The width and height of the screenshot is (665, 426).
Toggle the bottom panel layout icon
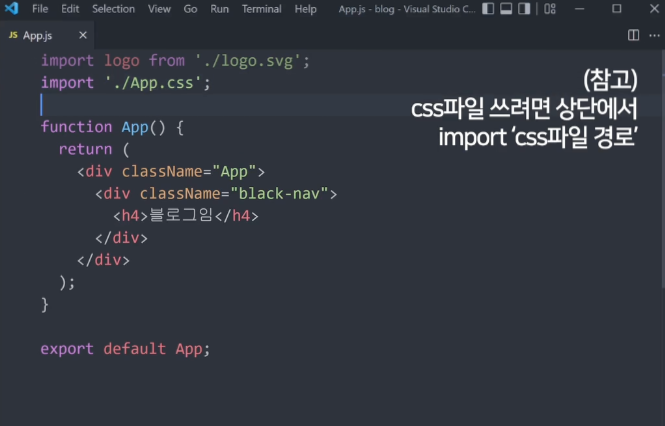[506, 8]
